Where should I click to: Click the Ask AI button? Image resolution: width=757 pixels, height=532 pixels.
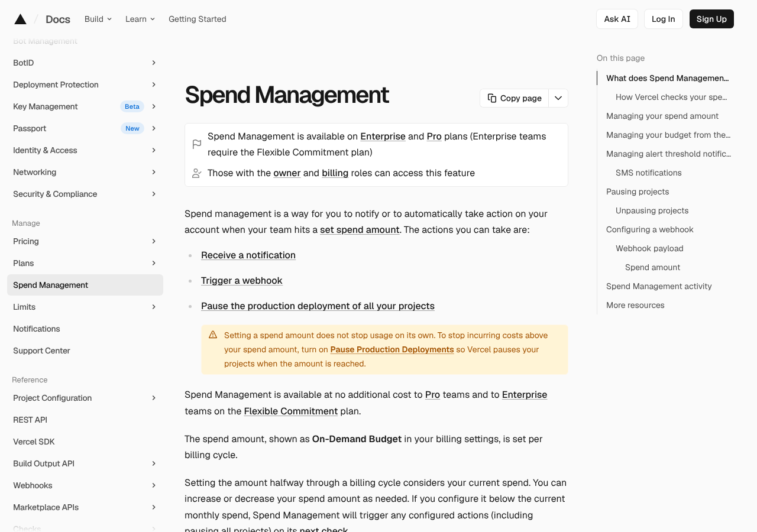point(617,19)
